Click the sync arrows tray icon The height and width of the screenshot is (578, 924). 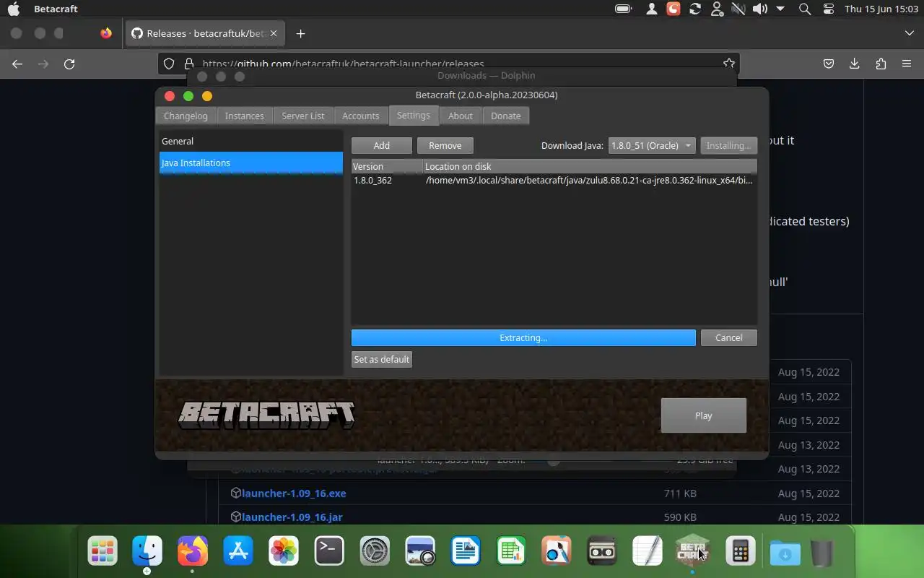[695, 9]
